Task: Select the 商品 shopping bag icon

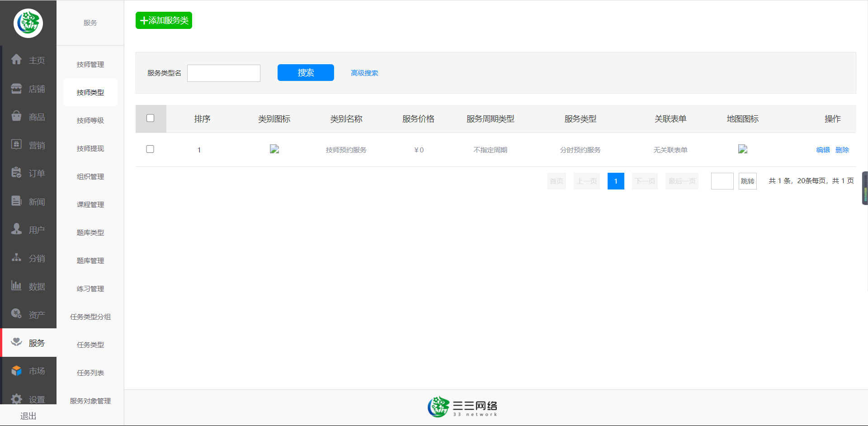Action: 17,117
